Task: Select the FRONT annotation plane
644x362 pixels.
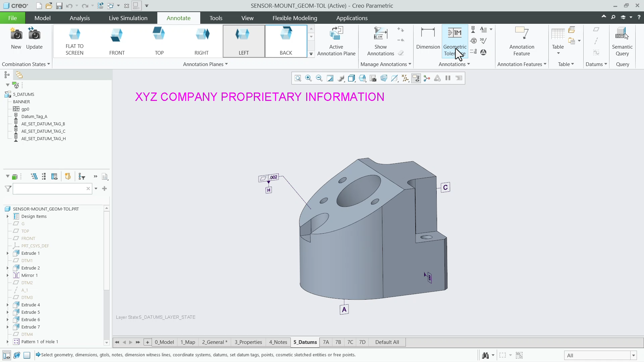Action: tap(117, 41)
